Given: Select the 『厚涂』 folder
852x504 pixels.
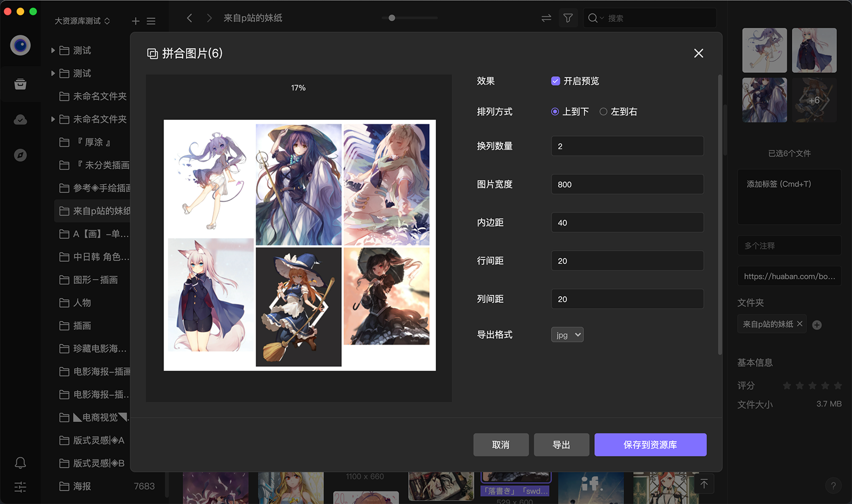Looking at the screenshot, I should (x=93, y=142).
